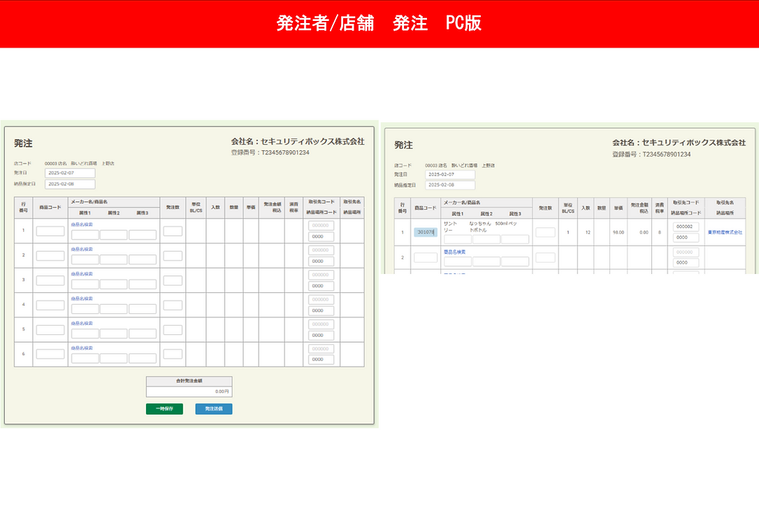Click 納品場所コード 0000 field in row 2, right form

tap(686, 263)
